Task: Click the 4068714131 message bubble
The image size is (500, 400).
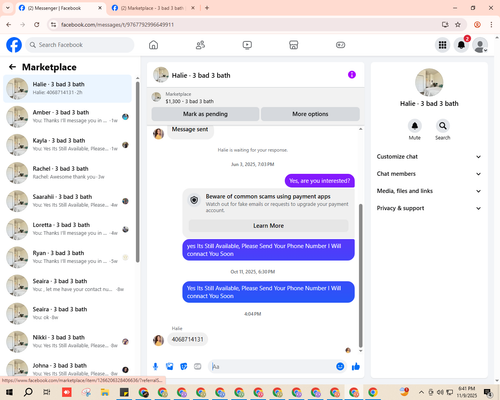Action: point(187,339)
